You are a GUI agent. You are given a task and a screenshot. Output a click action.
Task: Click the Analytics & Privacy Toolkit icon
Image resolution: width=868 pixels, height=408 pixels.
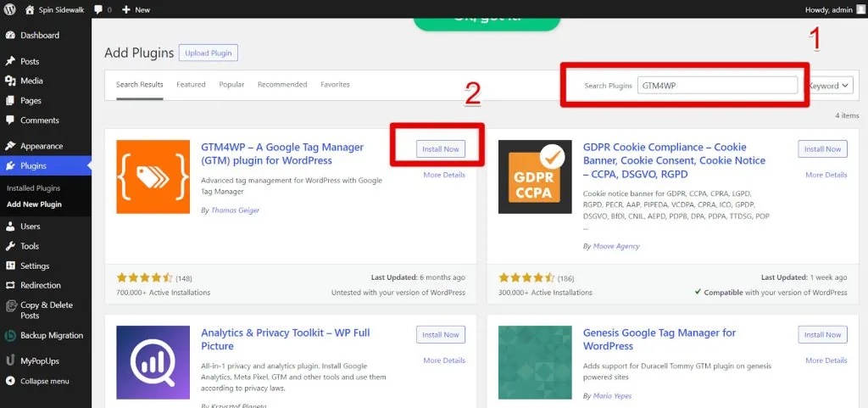(153, 362)
